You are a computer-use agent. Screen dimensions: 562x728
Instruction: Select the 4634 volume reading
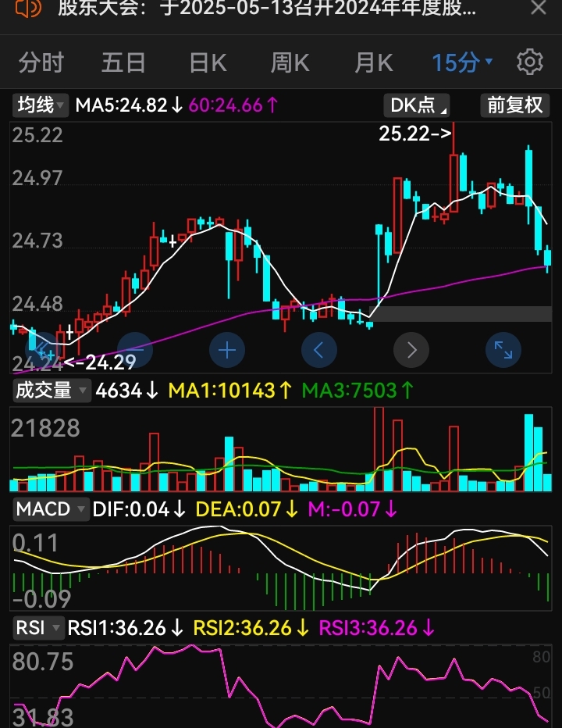[x=126, y=391]
